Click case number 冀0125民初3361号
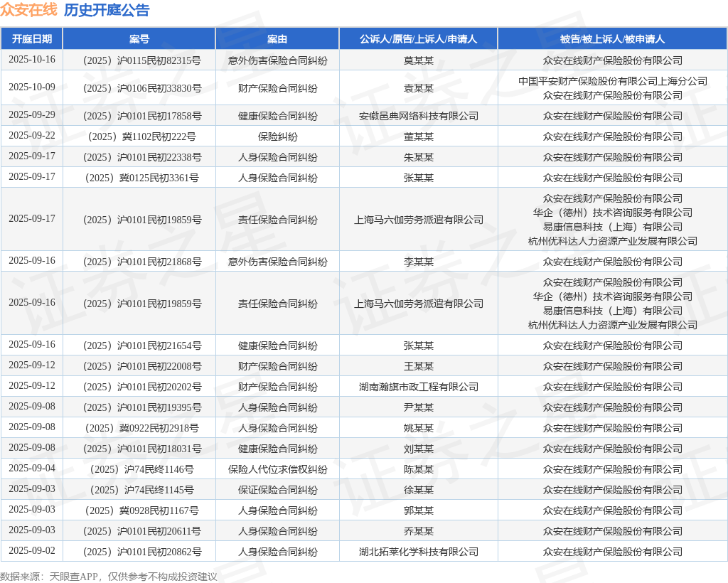The image size is (728, 583). 141,178
